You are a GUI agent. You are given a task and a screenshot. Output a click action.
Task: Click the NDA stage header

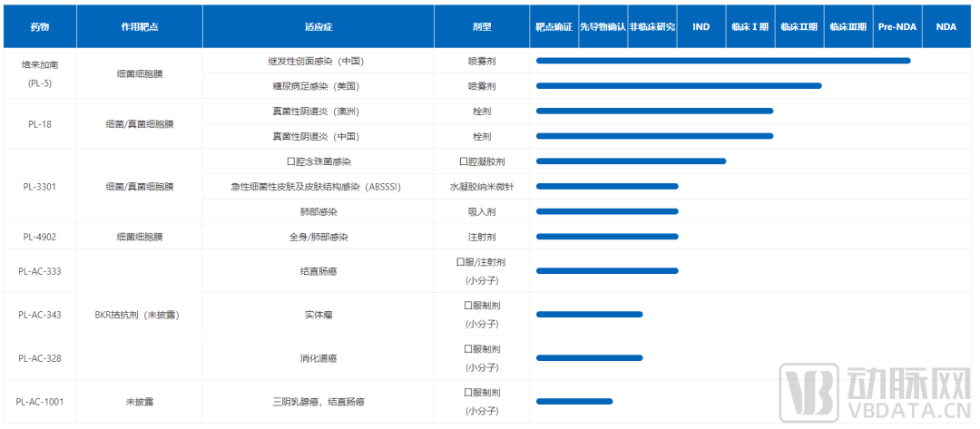(946, 27)
